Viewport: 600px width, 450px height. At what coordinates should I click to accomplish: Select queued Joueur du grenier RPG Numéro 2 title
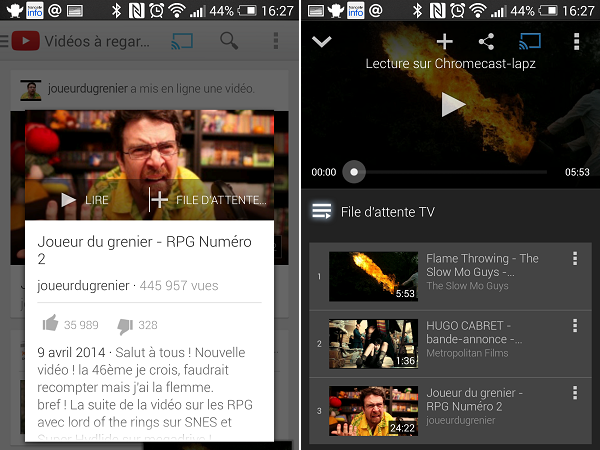click(x=474, y=399)
